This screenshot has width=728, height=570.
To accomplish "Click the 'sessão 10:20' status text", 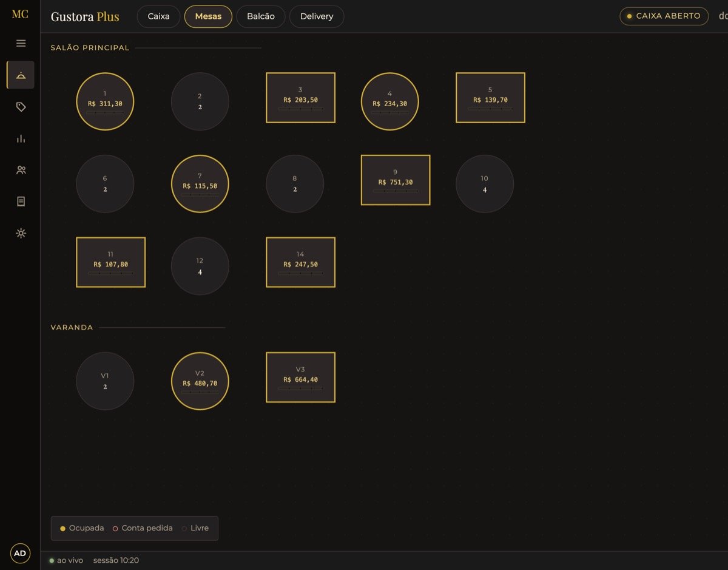I will click(x=116, y=560).
